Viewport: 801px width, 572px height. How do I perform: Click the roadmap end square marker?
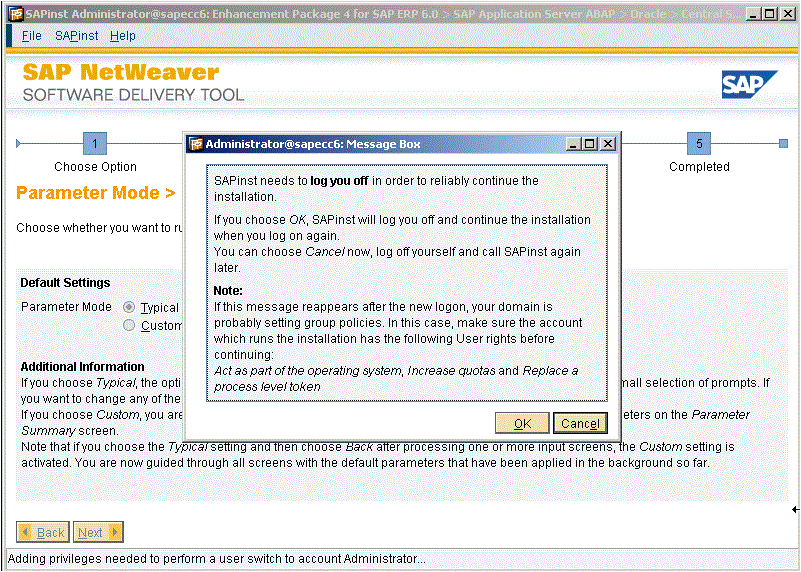click(x=783, y=144)
